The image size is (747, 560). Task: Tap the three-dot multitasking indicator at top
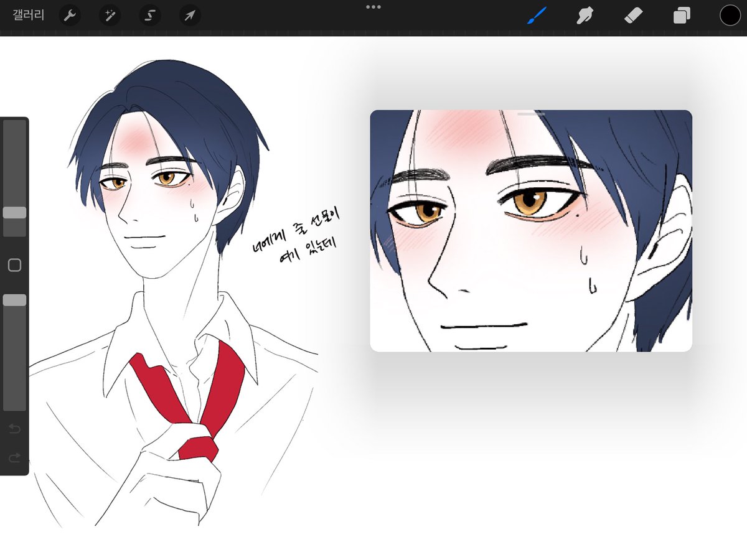(x=374, y=7)
